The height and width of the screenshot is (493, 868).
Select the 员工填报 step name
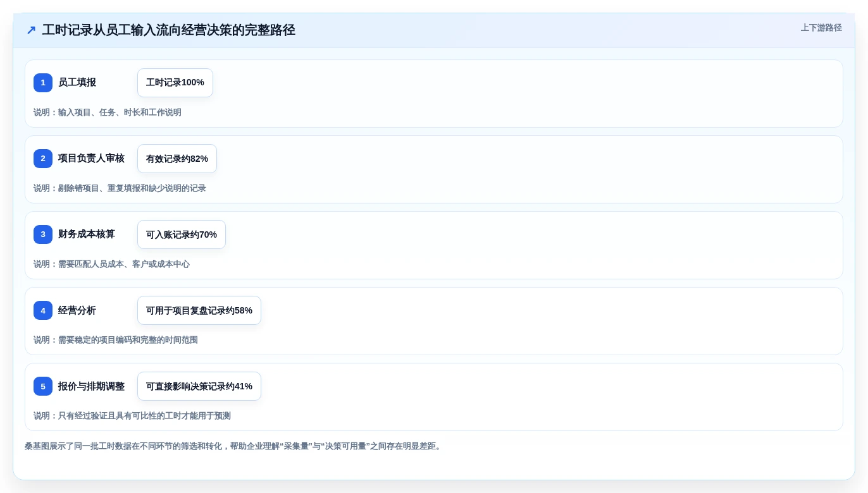click(x=77, y=83)
